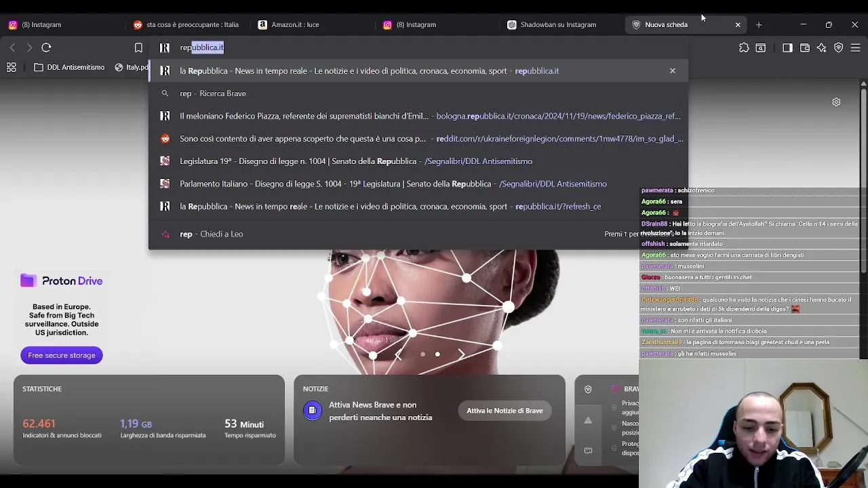Select the first carousel dot indicator
The image size is (868, 488).
tap(422, 354)
